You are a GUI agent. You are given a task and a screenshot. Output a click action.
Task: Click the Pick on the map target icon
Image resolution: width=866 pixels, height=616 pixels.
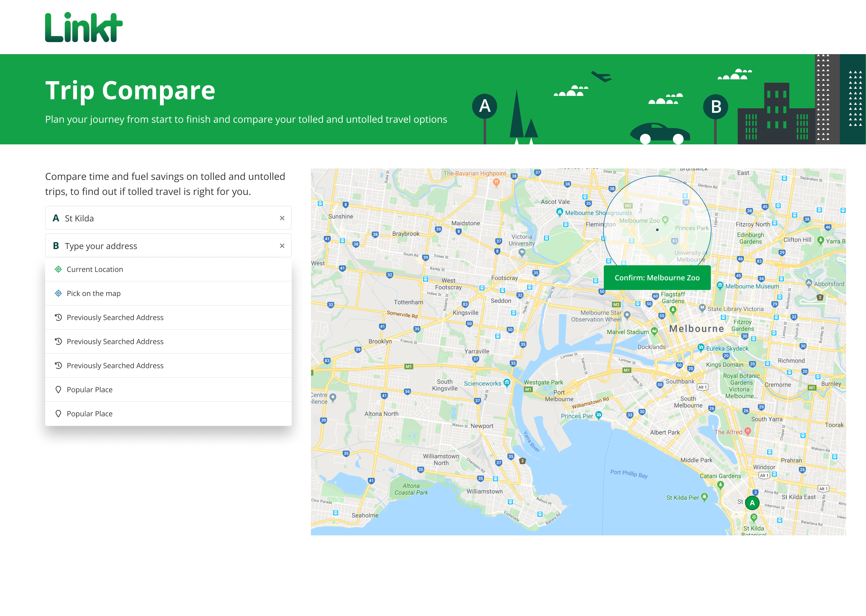[58, 293]
